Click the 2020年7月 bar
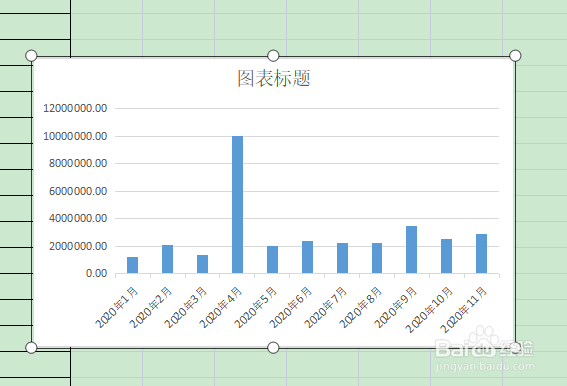 click(342, 258)
